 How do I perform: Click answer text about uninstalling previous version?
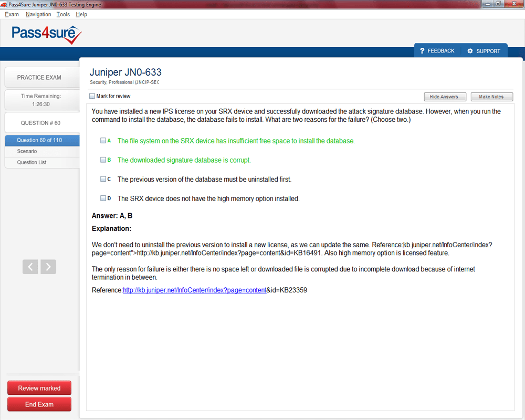(204, 179)
